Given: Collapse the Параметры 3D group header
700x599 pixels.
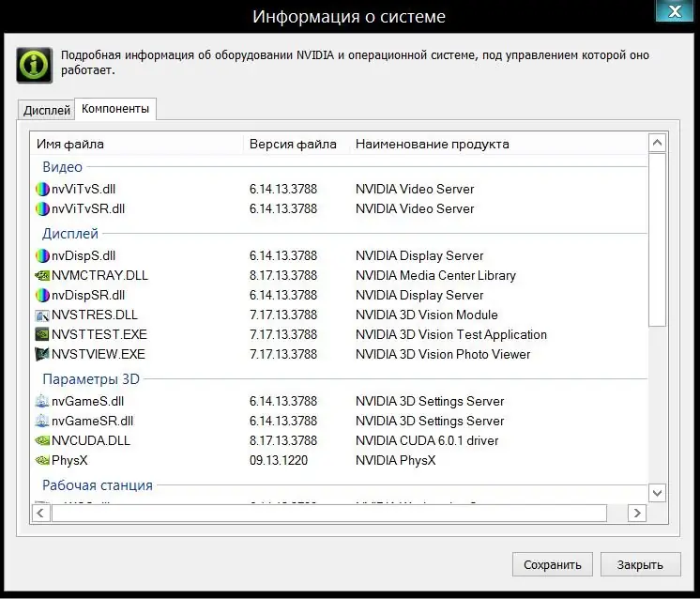Looking at the screenshot, I should (x=89, y=379).
